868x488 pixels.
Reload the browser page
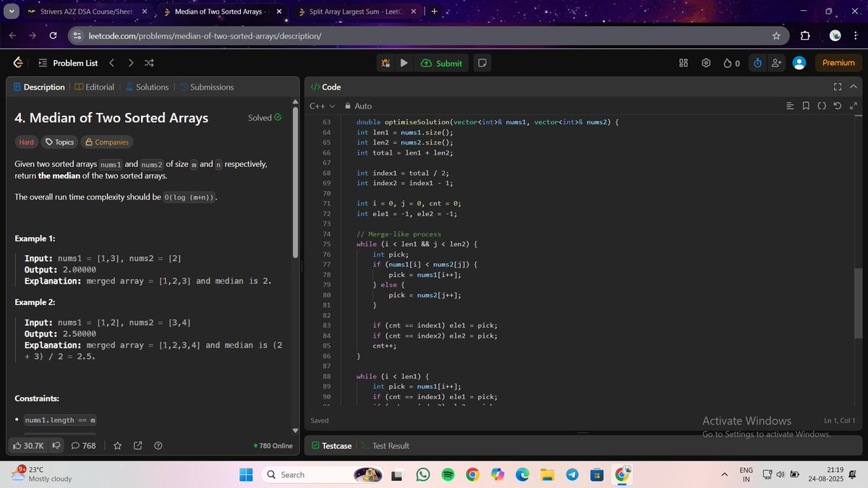[53, 35]
